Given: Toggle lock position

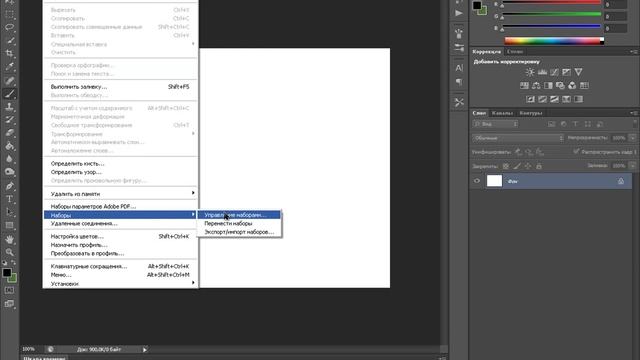Looking at the screenshot, I should (528, 166).
